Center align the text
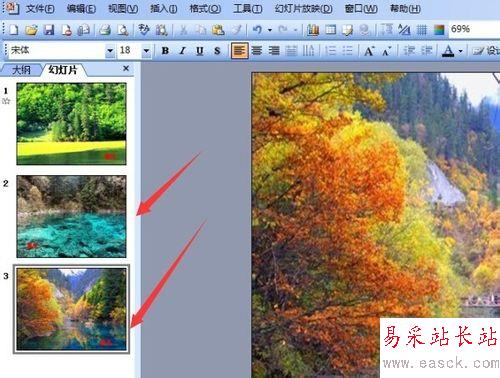Viewport: 500px width, 378px height. (x=257, y=51)
